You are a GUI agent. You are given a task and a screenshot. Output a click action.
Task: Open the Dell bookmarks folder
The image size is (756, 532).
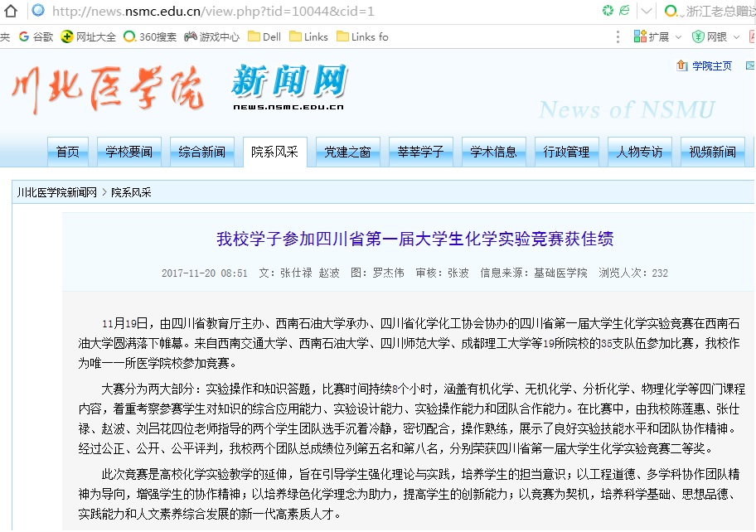(x=264, y=36)
